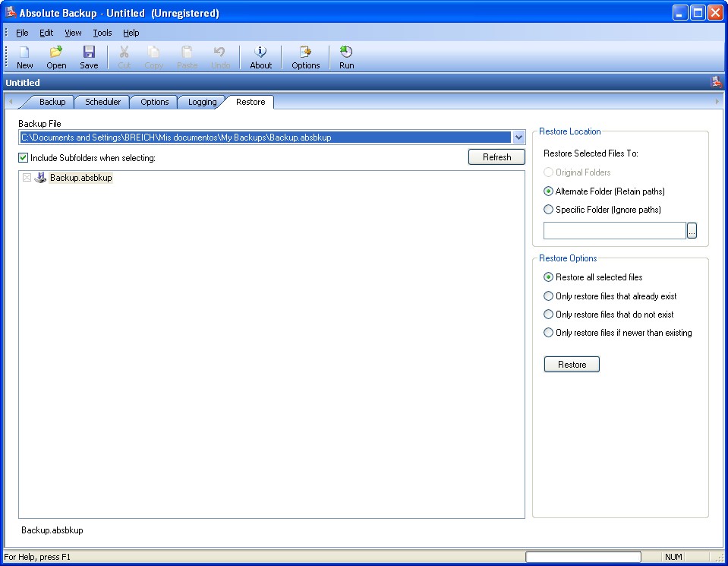Open the Tools menu
The image size is (728, 566).
[x=102, y=33]
